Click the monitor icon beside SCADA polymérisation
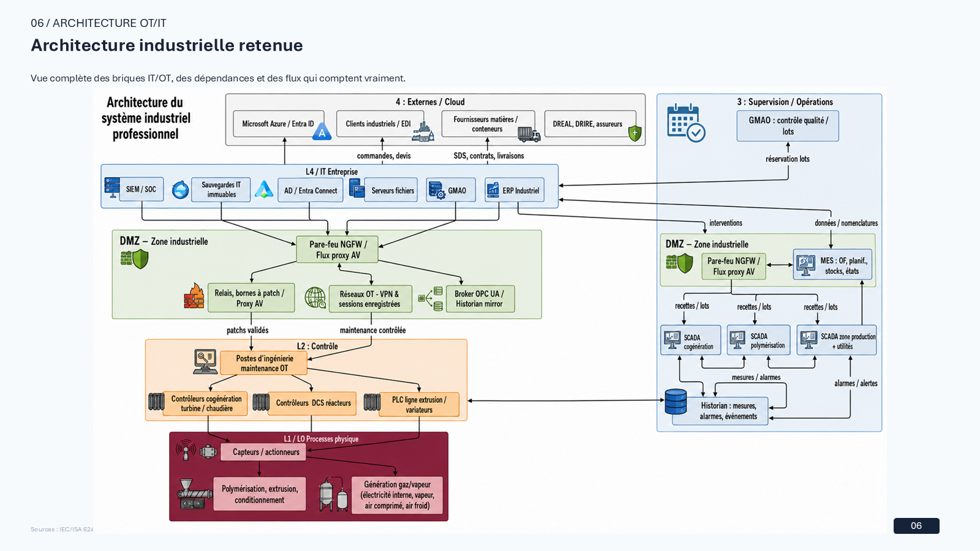 738,339
